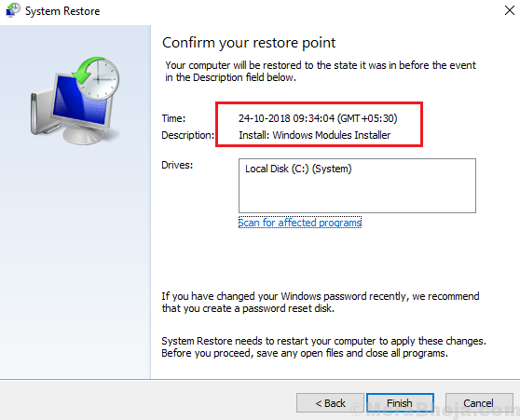
Task: Close the System Restore window
Action: 510,10
